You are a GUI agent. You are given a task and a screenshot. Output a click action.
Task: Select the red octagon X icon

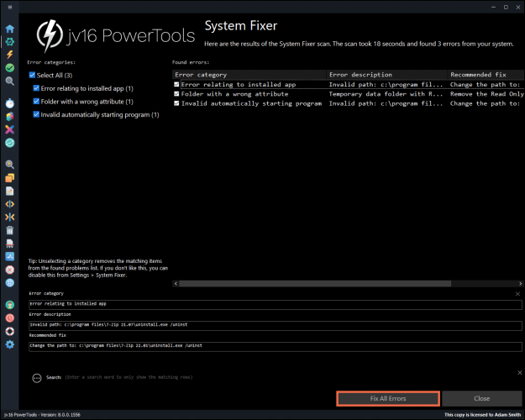10,270
